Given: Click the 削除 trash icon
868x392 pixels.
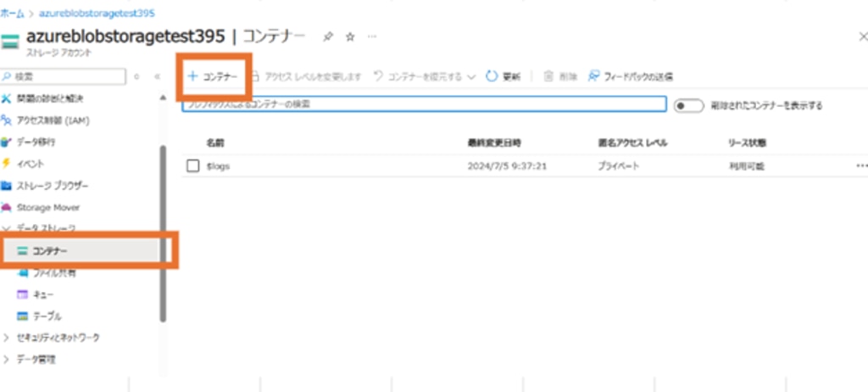Looking at the screenshot, I should [548, 76].
